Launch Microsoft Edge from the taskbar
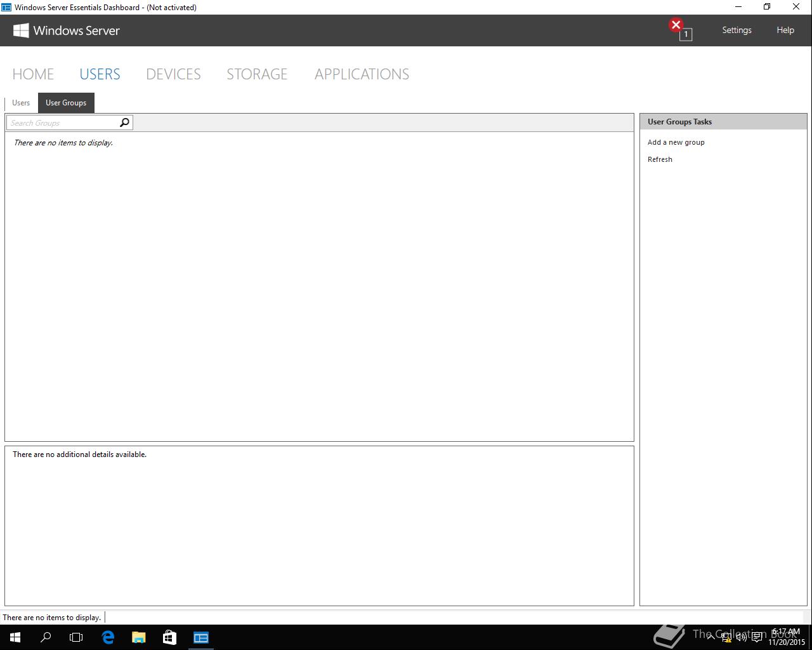The image size is (812, 650). pyautogui.click(x=108, y=637)
